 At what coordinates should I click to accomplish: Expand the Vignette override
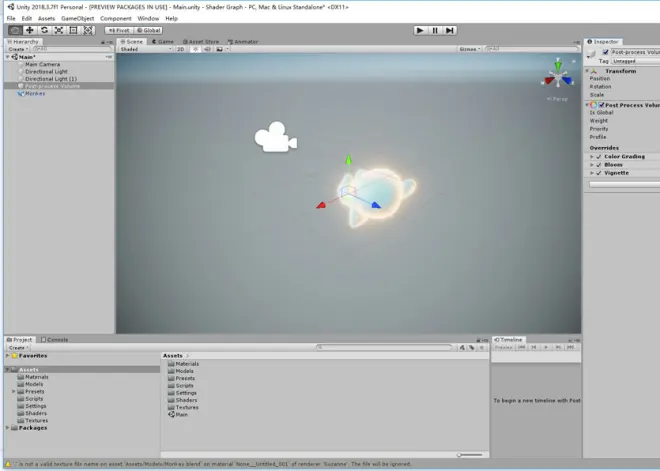592,173
